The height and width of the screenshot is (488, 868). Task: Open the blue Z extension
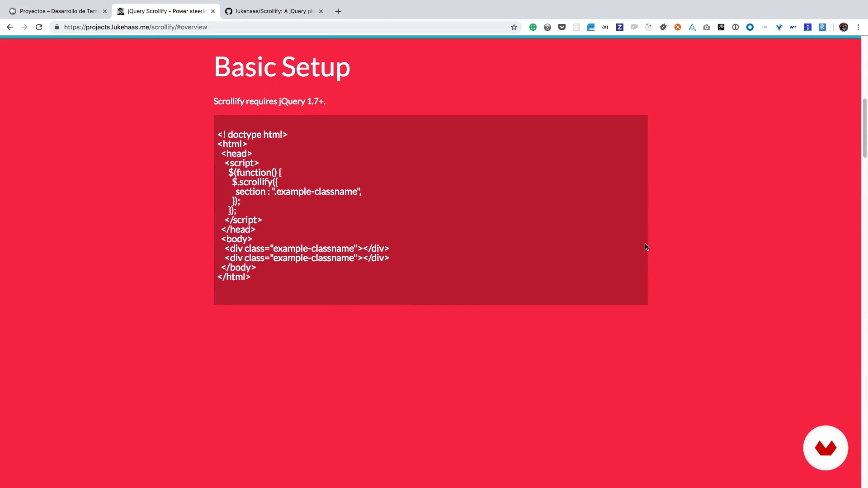620,27
